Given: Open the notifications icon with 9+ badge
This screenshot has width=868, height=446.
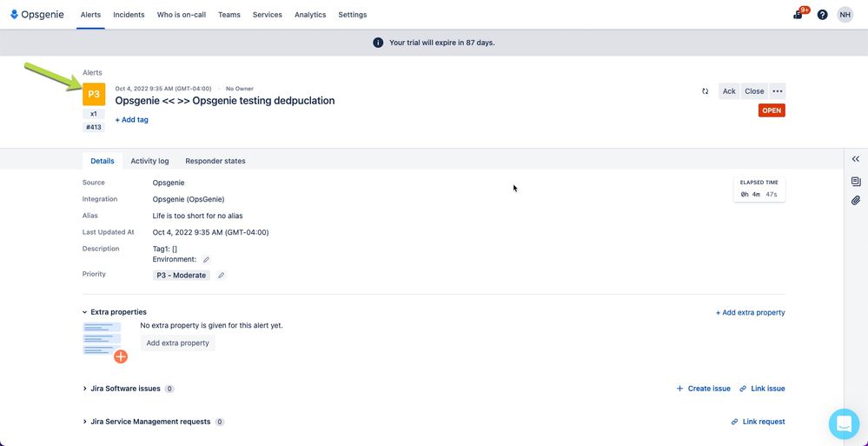Looking at the screenshot, I should (798, 15).
